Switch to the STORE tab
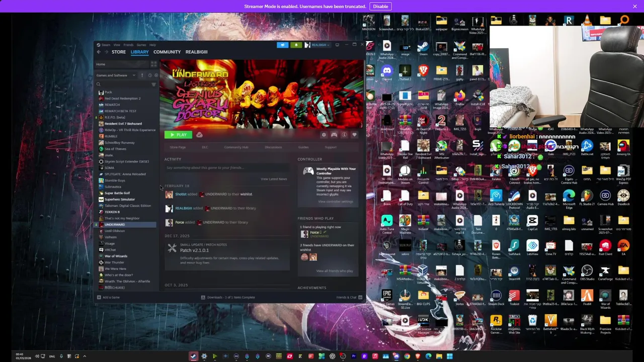Image resolution: width=644 pixels, height=362 pixels. click(119, 52)
